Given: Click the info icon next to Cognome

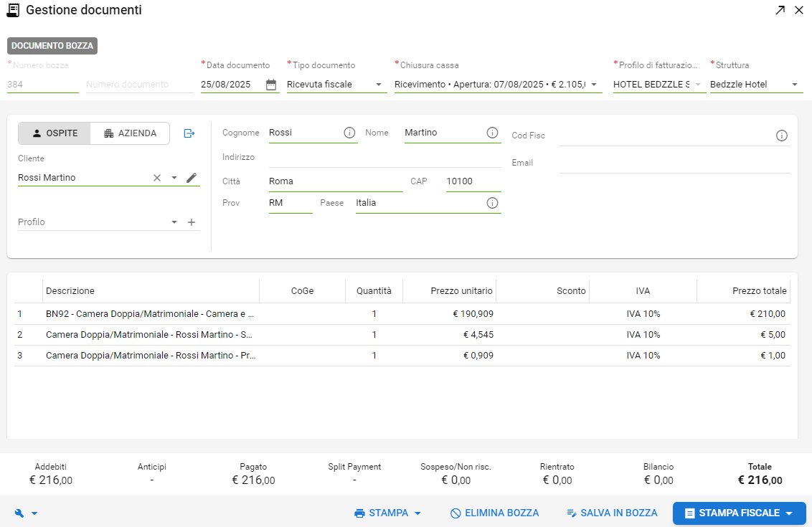Looking at the screenshot, I should [349, 133].
